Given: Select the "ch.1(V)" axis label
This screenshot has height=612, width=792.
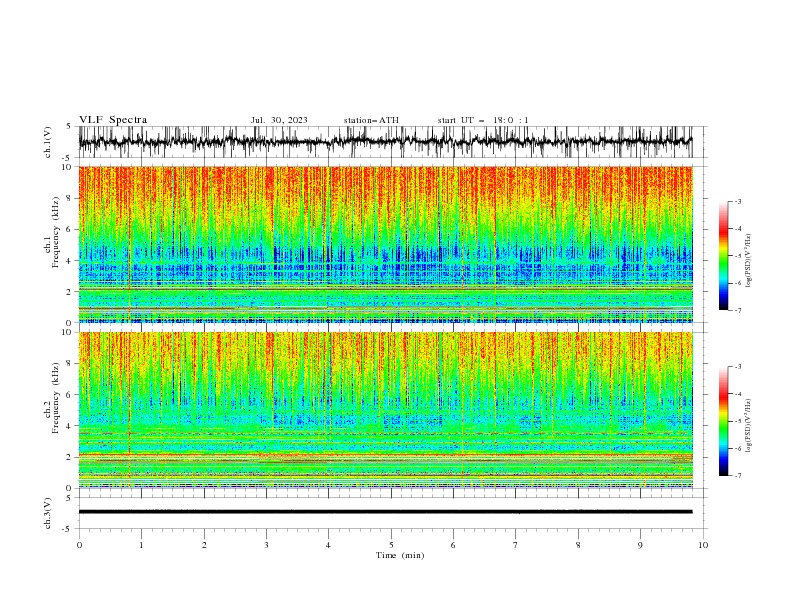Looking at the screenshot, I should tap(48, 142).
